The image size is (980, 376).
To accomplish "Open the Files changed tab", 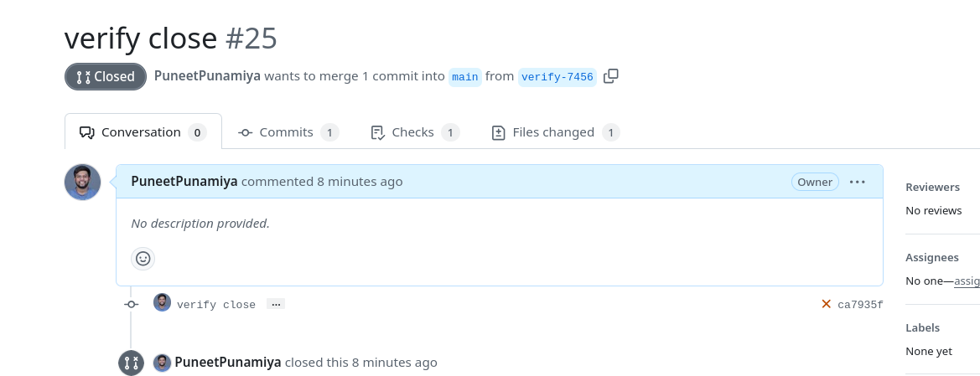I will click(x=555, y=132).
